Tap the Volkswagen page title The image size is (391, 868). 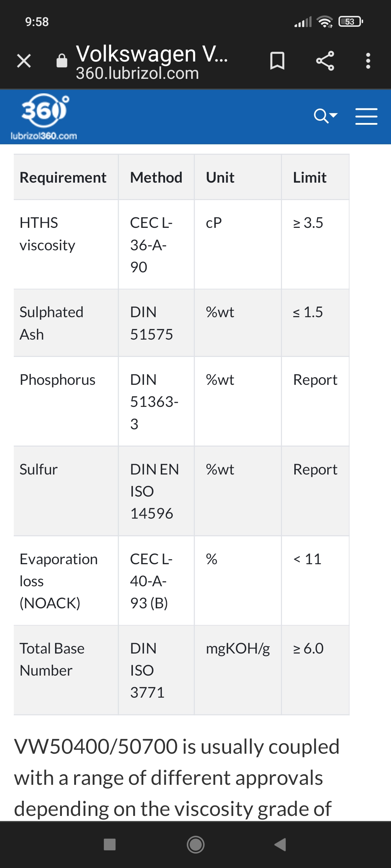(x=152, y=54)
